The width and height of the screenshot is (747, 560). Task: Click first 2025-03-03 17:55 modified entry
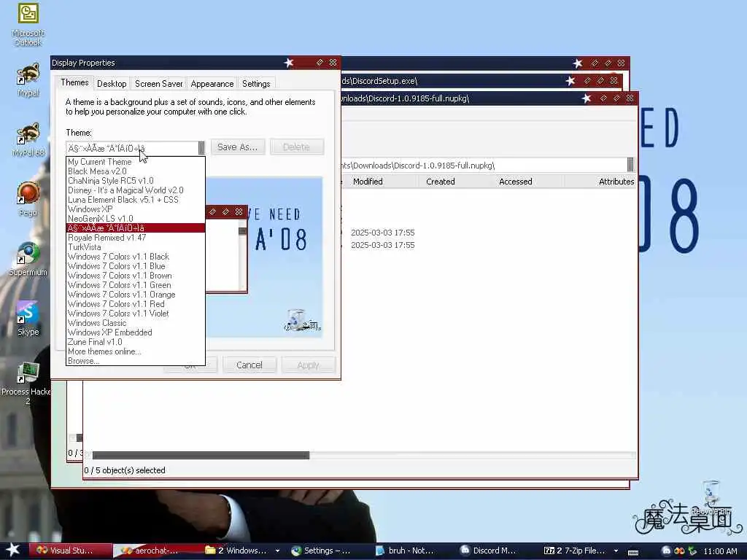pyautogui.click(x=382, y=233)
